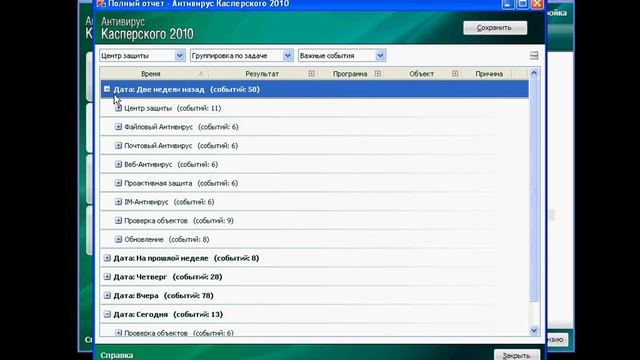Expand the Почтовый Антивирус row

point(118,145)
